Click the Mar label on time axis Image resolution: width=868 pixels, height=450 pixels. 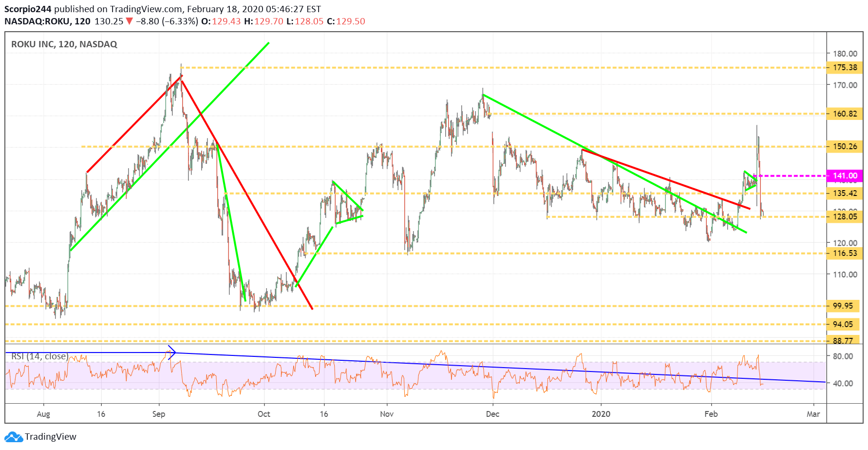[813, 414]
